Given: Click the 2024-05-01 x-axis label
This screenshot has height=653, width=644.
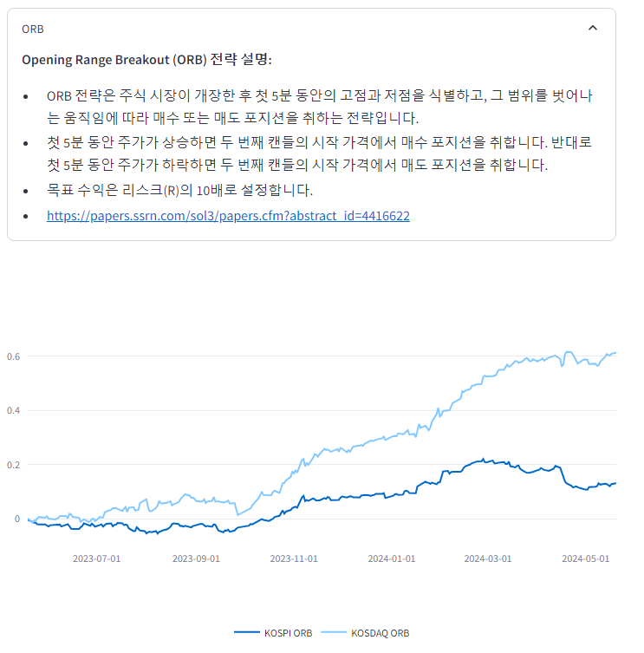Looking at the screenshot, I should pyautogui.click(x=586, y=558).
